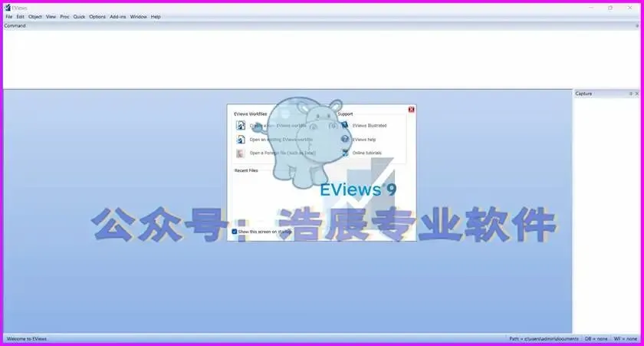Image resolution: width=644 pixels, height=346 pixels.
Task: Click the EViews app icon in title bar
Action: [x=8, y=8]
